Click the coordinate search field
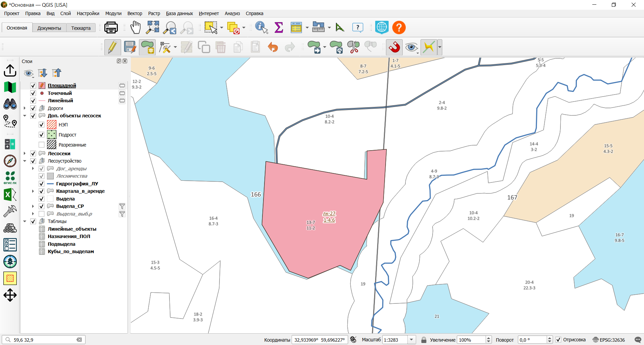Viewport: 644px width, 345px height. pyautogui.click(x=44, y=340)
